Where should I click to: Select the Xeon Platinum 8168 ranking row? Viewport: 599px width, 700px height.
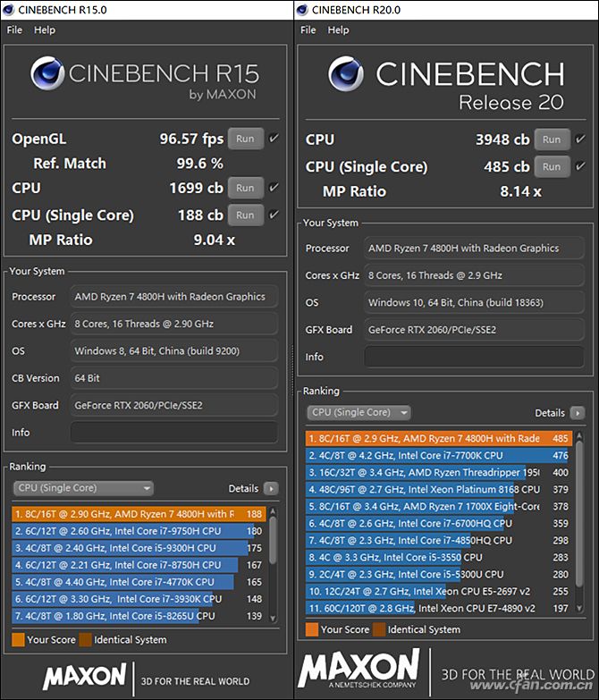[x=439, y=489]
